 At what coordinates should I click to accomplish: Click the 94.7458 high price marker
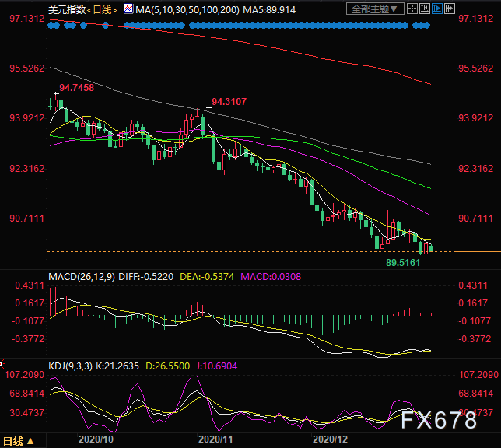point(77,88)
